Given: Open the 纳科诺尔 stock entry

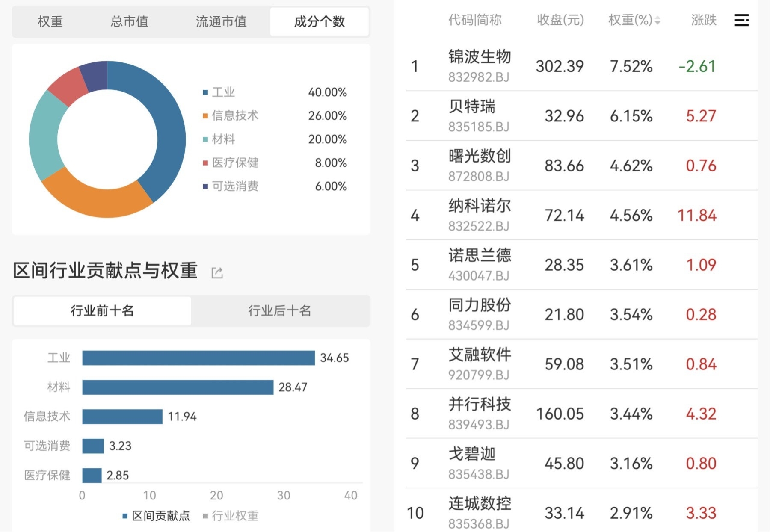Looking at the screenshot, I should (479, 214).
